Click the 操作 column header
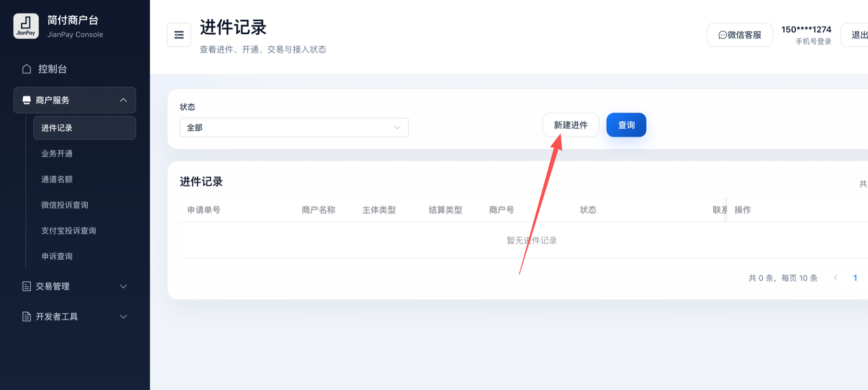 743,210
